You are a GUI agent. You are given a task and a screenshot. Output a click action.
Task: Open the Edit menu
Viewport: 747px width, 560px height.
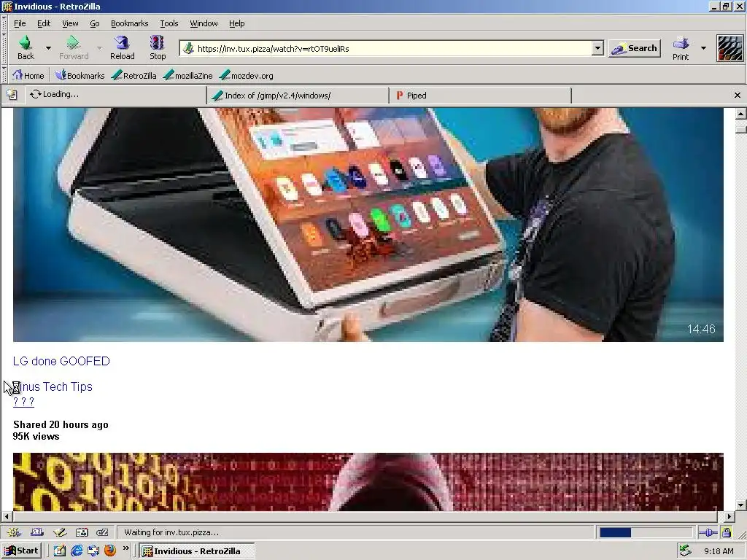click(x=44, y=23)
